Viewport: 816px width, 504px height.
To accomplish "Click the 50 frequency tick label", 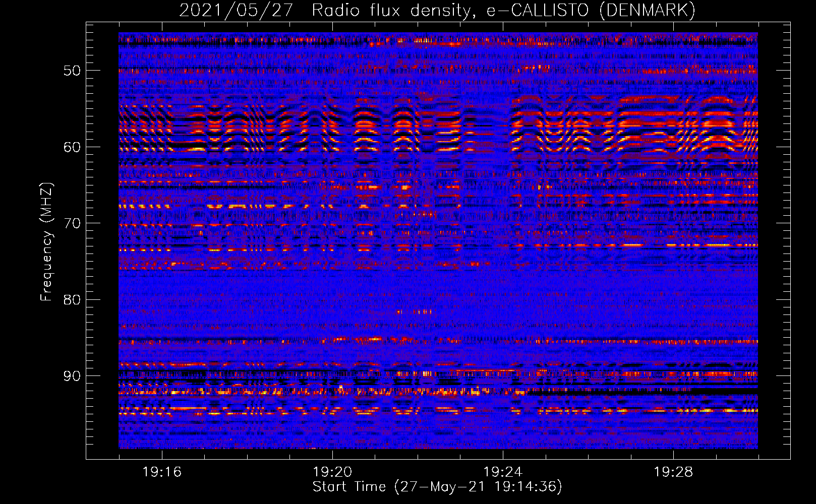I will [72, 71].
